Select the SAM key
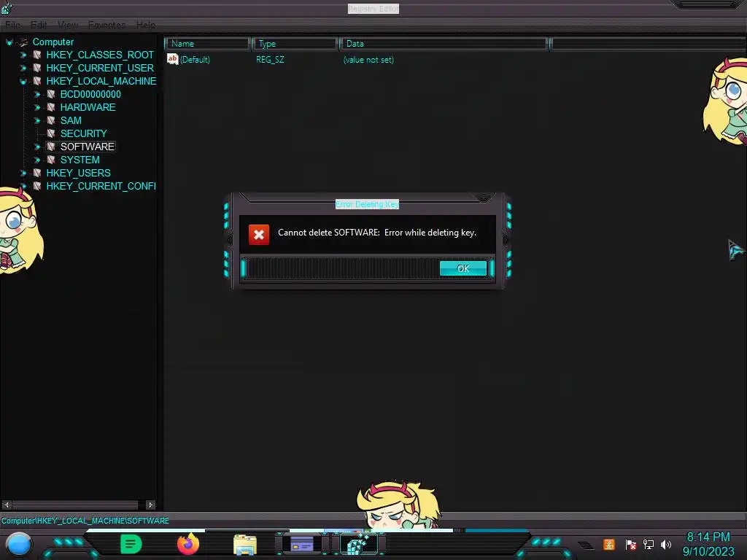This screenshot has height=560, width=747. tap(71, 120)
